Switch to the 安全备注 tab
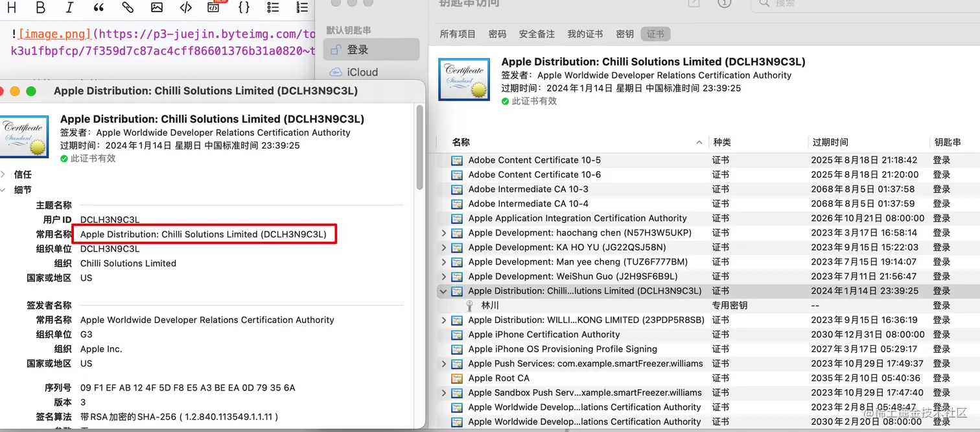This screenshot has height=432, width=980. coord(537,34)
